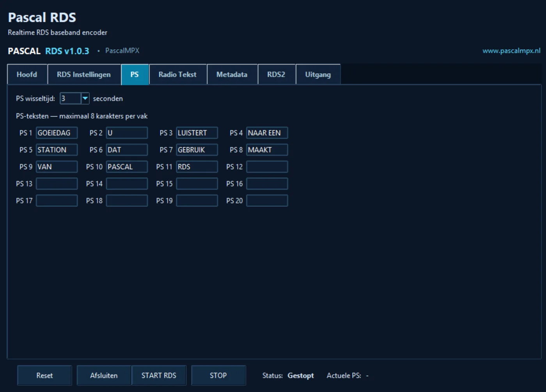This screenshot has height=392, width=546.
Task: Click the PS 1 field containing GOEIEDAG
Action: click(x=57, y=133)
